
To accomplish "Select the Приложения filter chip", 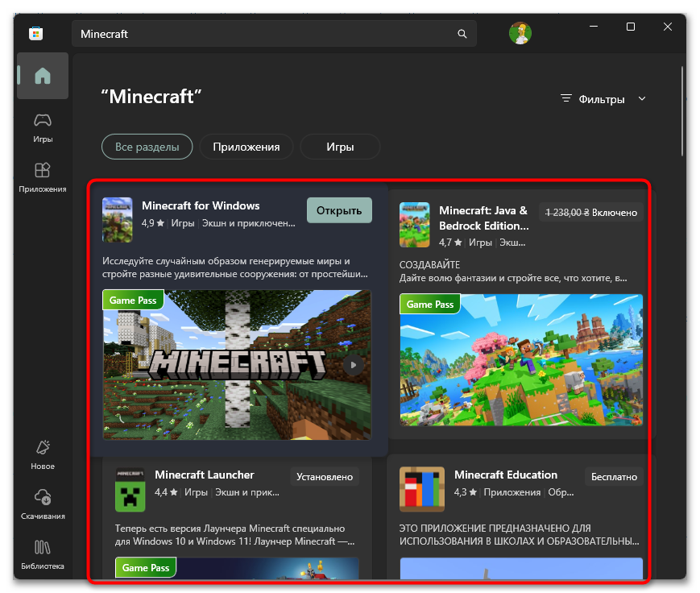I will tap(246, 147).
